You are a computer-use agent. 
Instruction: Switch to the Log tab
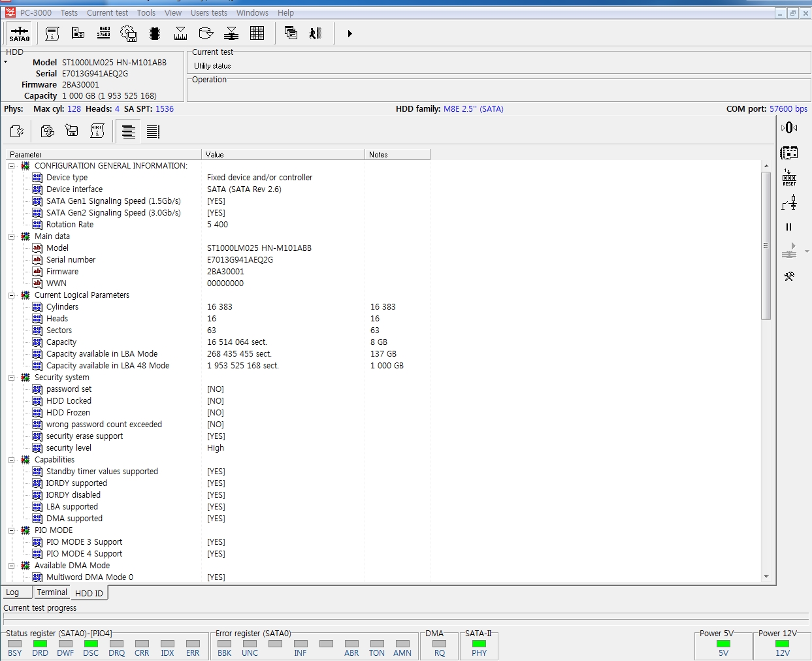[13, 592]
